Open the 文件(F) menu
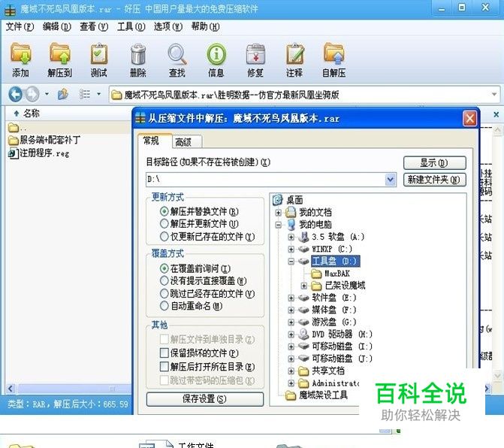 [20, 26]
